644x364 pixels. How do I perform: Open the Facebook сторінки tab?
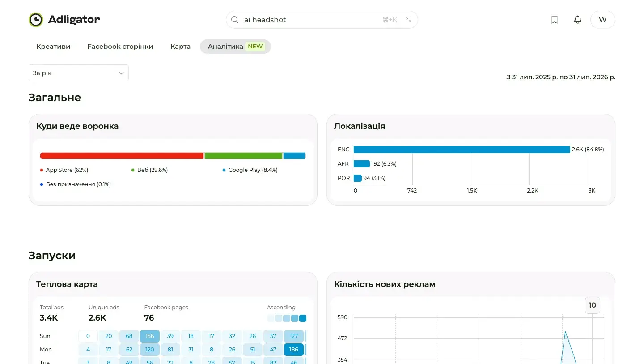[120, 47]
